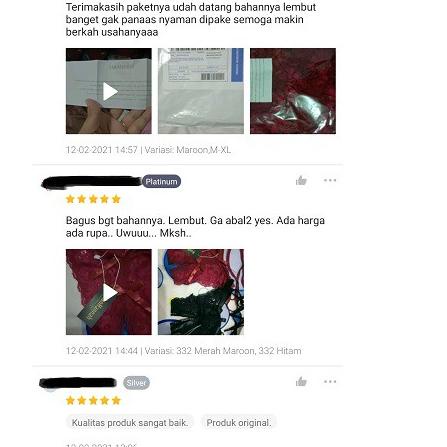Play the video of hand holding paper
The height and width of the screenshot is (447, 447).
point(109,91)
